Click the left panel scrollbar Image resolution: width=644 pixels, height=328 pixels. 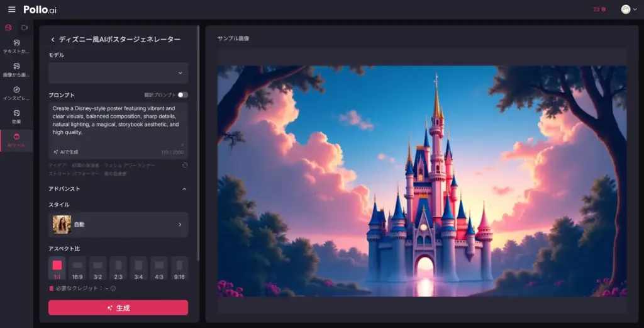[198, 143]
